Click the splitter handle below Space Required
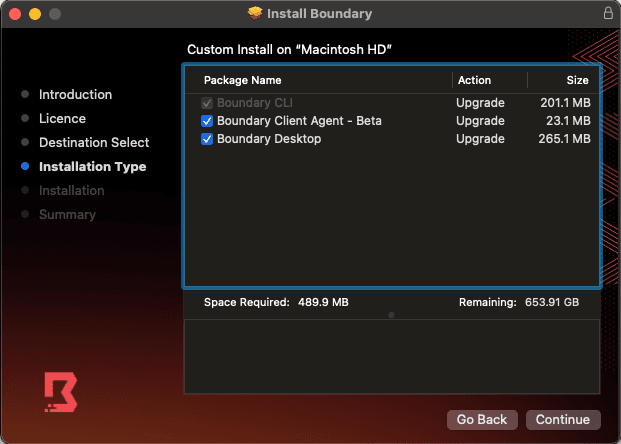This screenshot has width=621, height=444. click(x=391, y=315)
